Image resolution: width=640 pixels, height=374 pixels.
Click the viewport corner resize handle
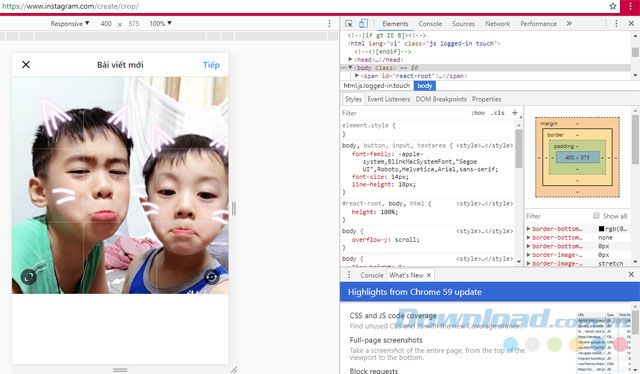tap(234, 370)
